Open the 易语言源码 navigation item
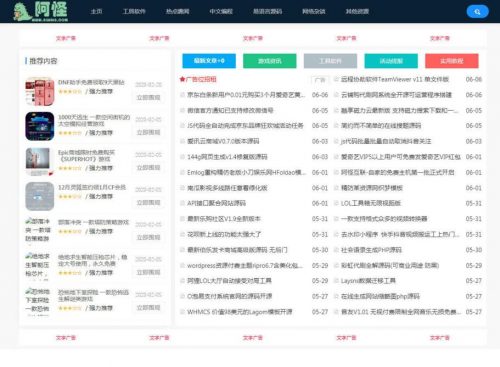 pos(267,11)
